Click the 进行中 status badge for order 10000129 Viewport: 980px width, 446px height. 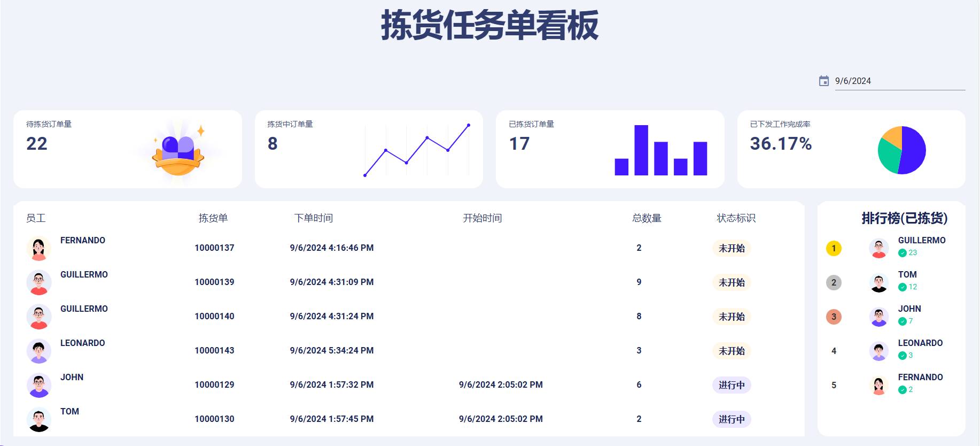point(731,385)
